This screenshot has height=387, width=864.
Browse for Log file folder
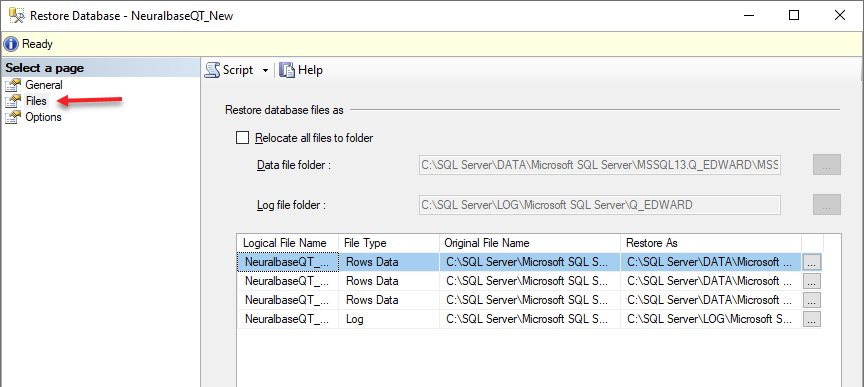(827, 205)
